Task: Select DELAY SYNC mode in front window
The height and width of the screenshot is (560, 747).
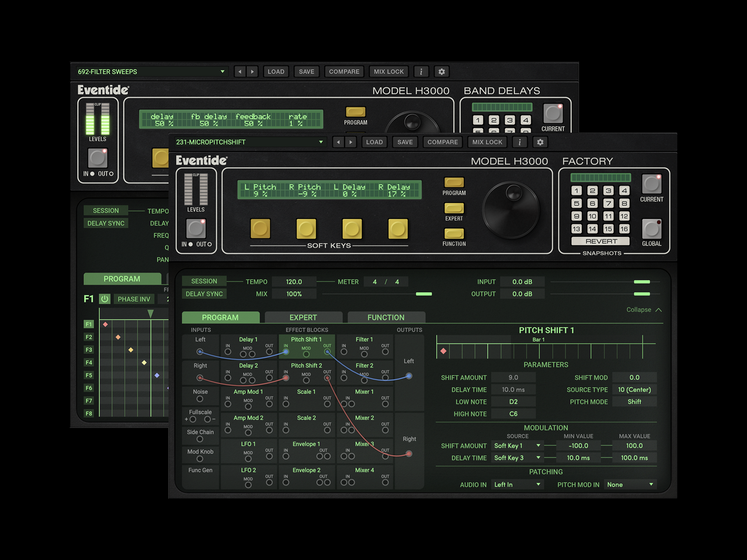Action: coord(204,294)
